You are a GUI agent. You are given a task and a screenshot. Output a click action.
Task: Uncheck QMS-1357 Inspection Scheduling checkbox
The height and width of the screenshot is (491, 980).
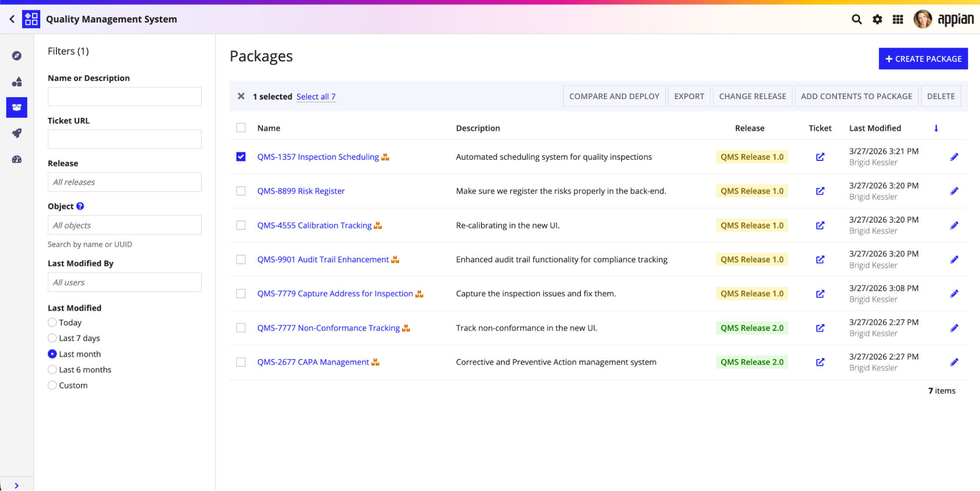pos(241,156)
